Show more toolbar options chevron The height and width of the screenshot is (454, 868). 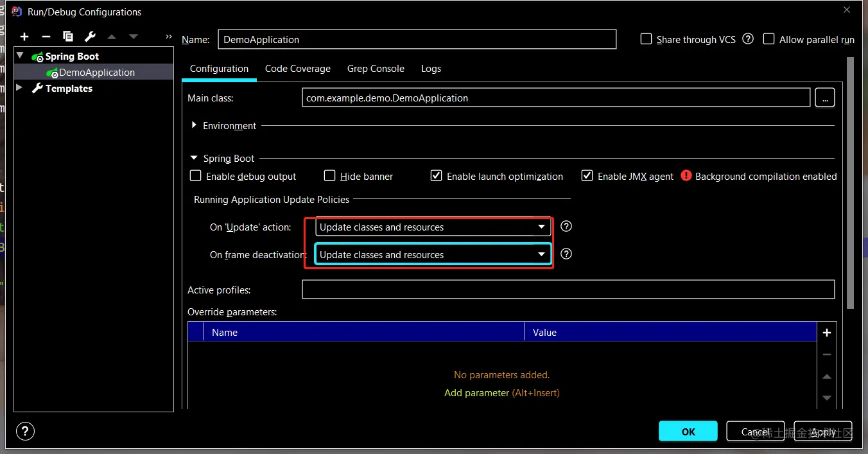click(x=169, y=37)
